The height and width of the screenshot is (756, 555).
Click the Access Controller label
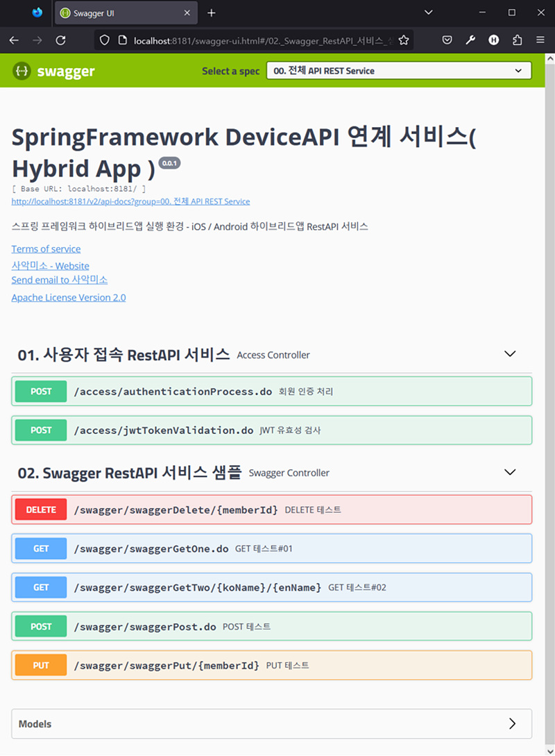(273, 355)
